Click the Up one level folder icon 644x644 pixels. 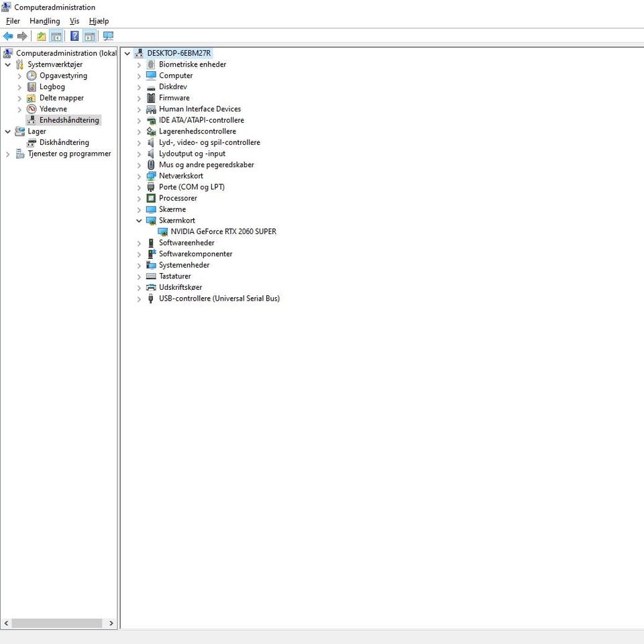click(x=41, y=36)
